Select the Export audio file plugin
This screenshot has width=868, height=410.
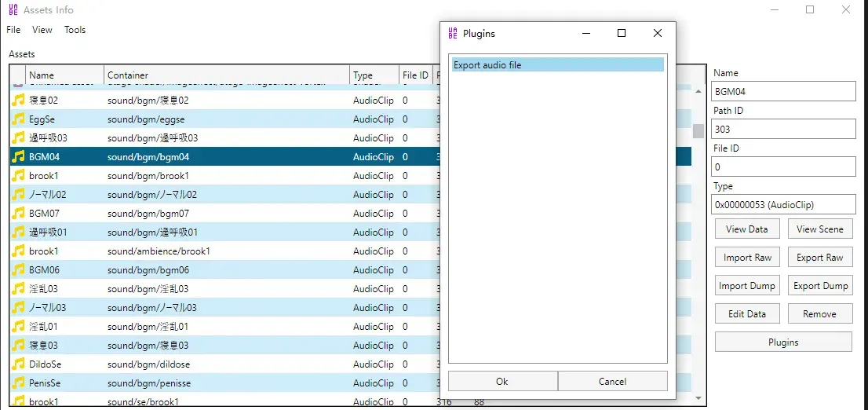pos(557,65)
